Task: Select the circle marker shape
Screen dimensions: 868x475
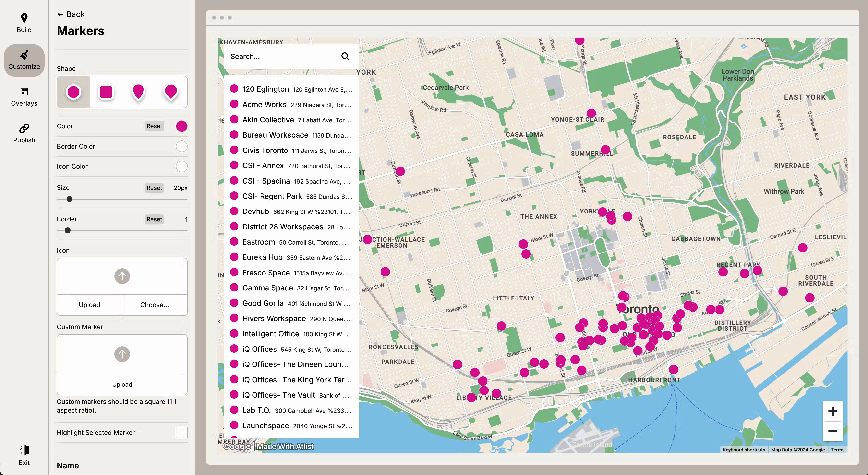Action: click(x=73, y=92)
